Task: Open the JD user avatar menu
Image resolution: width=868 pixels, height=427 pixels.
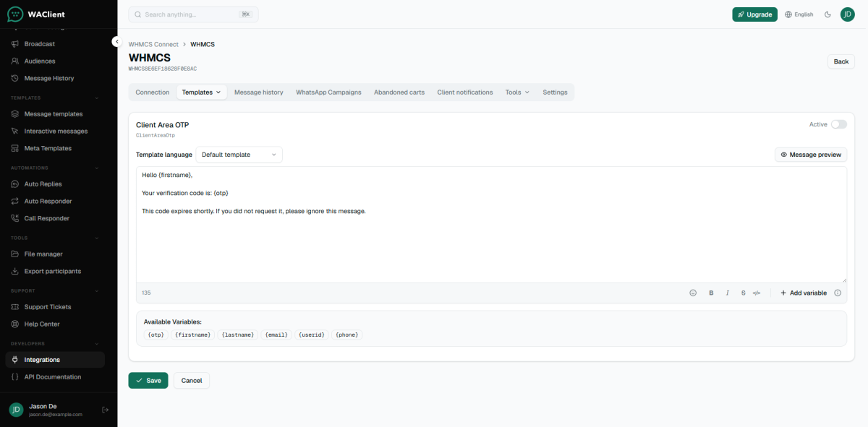Action: 848,14
